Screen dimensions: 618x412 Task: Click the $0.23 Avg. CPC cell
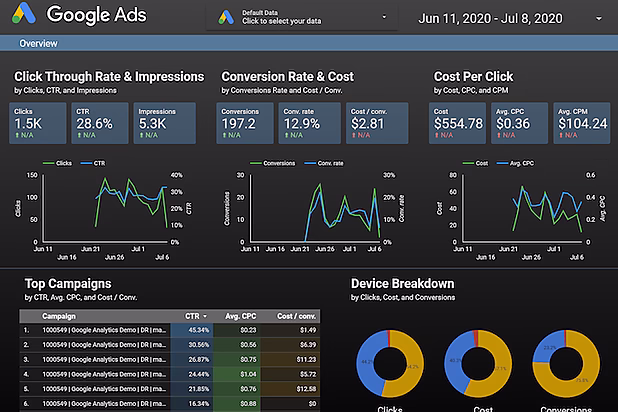(x=237, y=330)
